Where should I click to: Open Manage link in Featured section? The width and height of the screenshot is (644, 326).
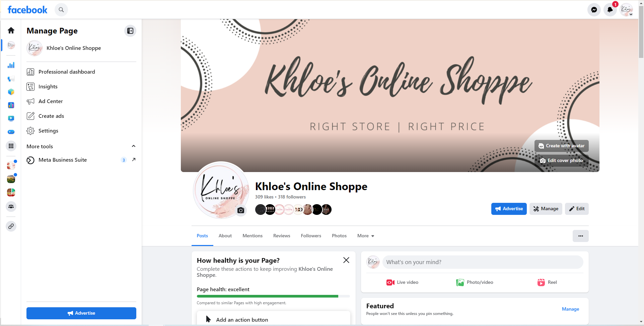click(570, 309)
